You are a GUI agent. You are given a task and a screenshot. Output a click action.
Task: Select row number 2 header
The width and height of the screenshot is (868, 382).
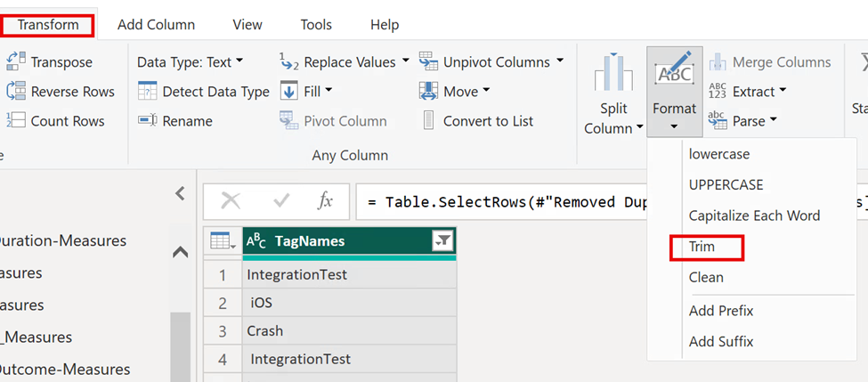click(223, 303)
